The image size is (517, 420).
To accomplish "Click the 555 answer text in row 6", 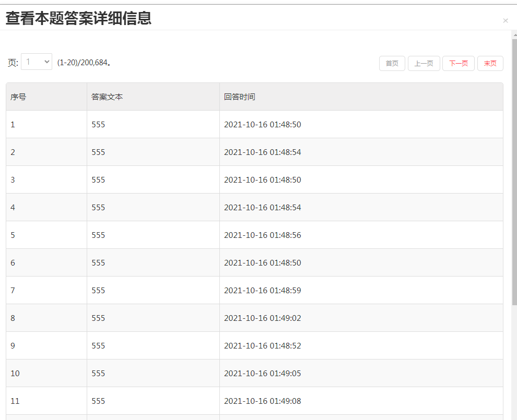I will (x=98, y=263).
